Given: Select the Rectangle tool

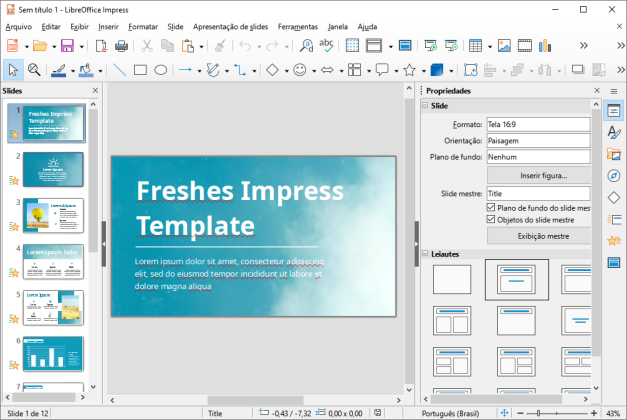Looking at the screenshot, I should pyautogui.click(x=140, y=70).
